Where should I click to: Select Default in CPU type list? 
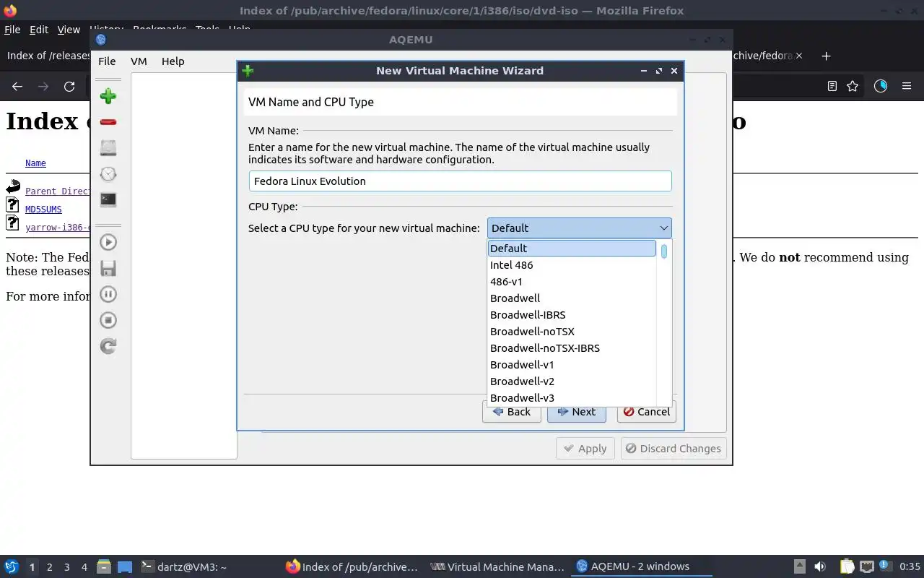[572, 248]
